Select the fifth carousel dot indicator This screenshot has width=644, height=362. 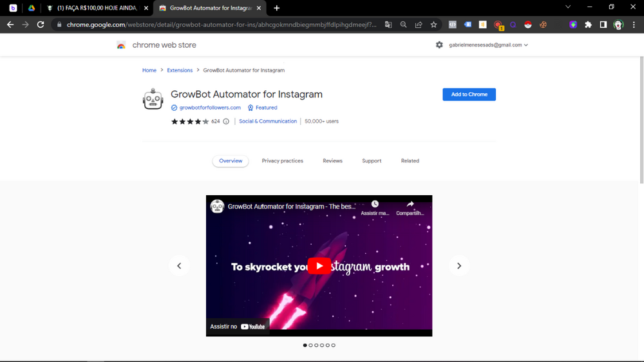328,345
